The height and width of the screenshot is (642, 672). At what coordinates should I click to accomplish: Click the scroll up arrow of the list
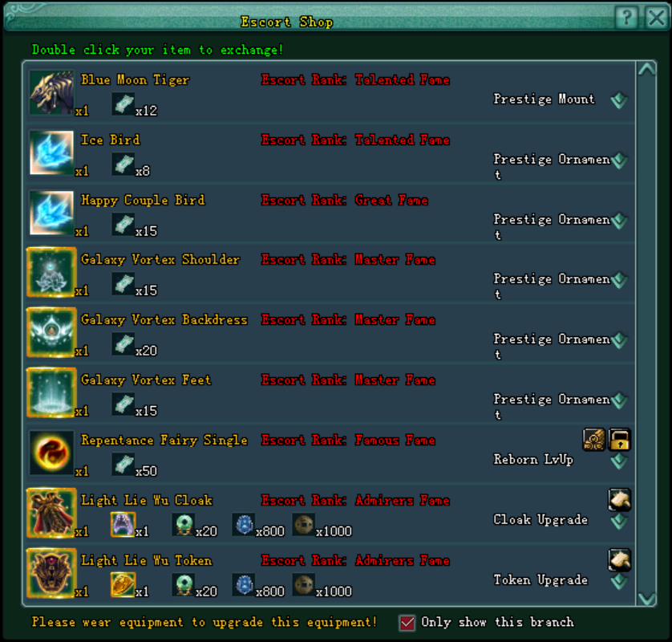[646, 70]
